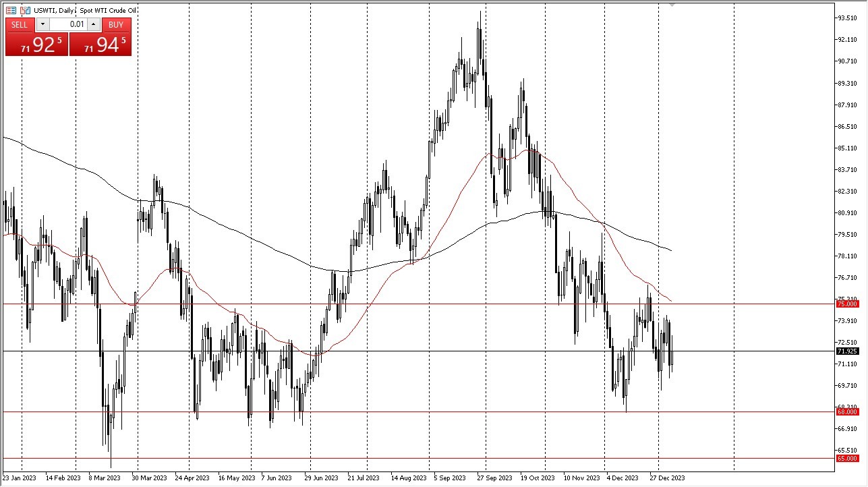Click the SELL button

(x=19, y=24)
